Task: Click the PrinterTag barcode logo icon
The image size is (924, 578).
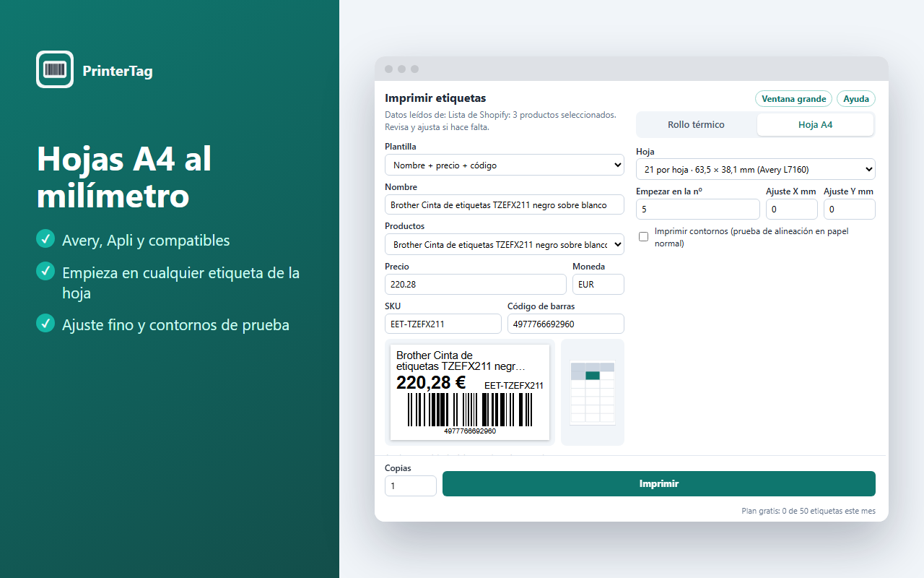Action: (x=55, y=69)
